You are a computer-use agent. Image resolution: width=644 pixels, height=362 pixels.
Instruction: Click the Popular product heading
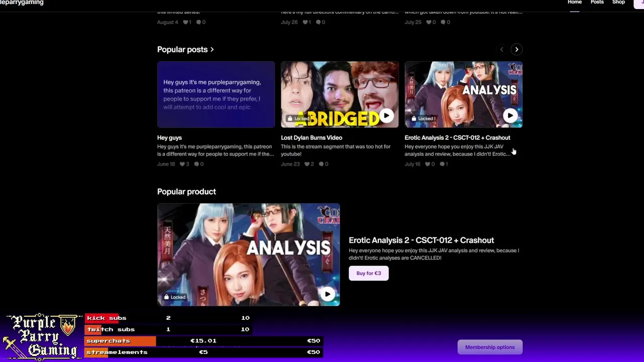click(186, 192)
